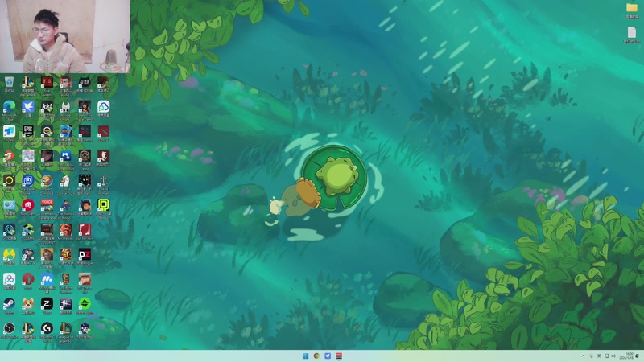This screenshot has height=362, width=644.
Task: Open the white cloud drive desktop icon
Action: tap(103, 107)
